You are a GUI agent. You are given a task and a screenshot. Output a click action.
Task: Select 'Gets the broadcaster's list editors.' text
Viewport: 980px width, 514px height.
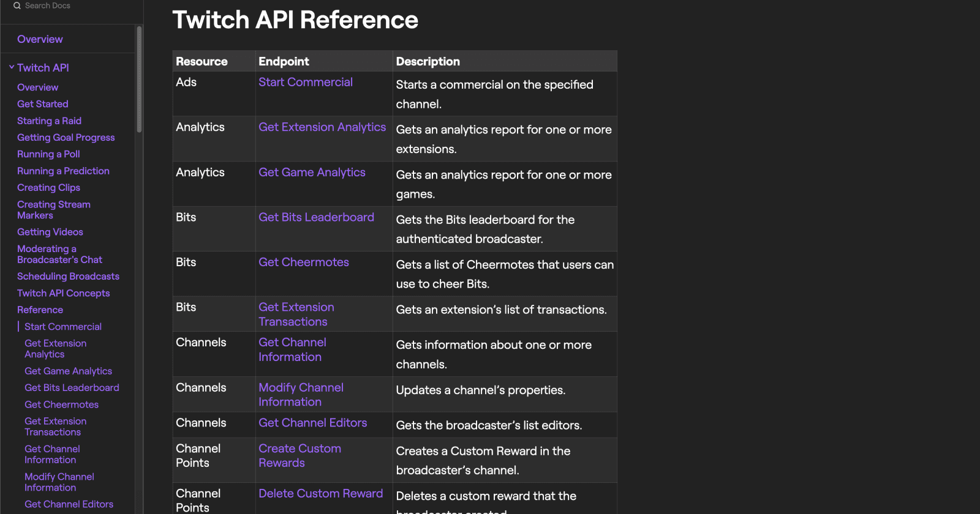coord(489,425)
